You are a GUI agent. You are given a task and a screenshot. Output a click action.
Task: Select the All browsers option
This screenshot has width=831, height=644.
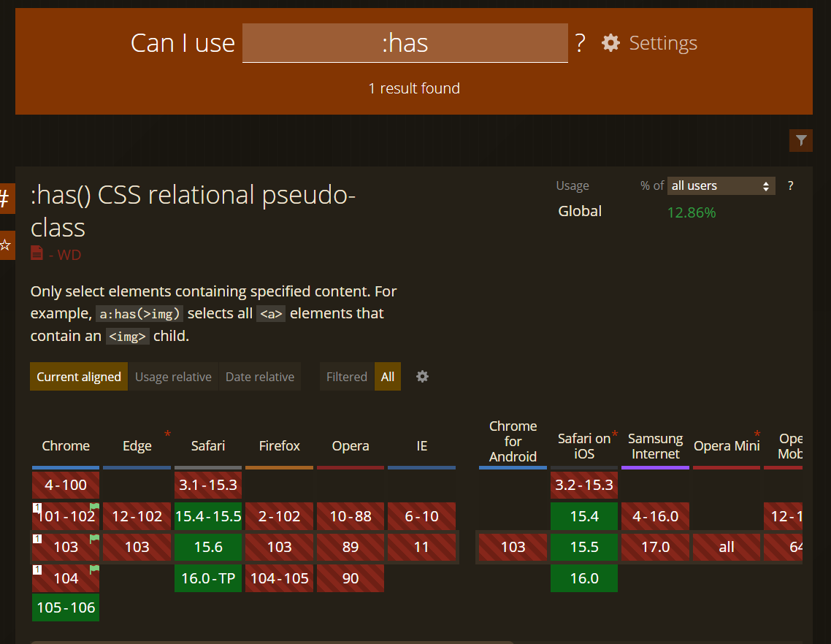tap(388, 377)
